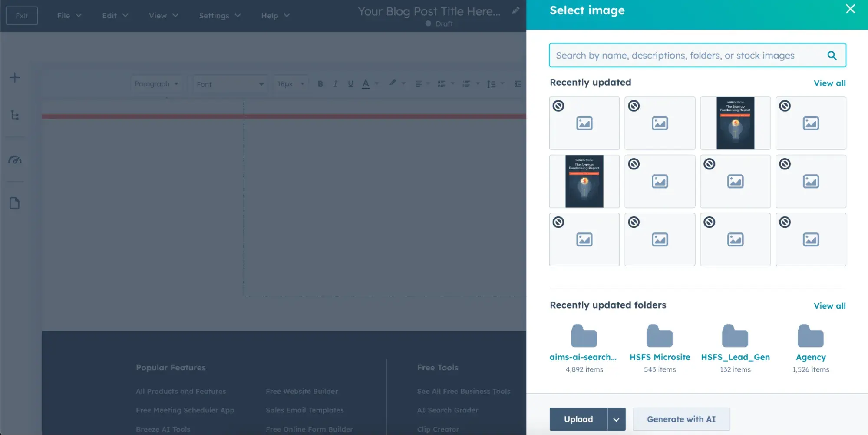Click Generate with AI button
Screen dimensions: 868x435
pos(681,419)
